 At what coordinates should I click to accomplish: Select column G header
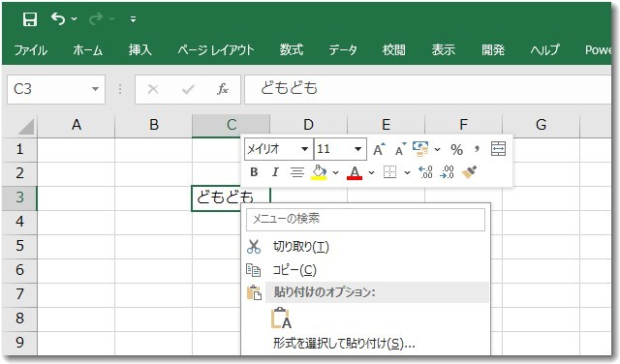pos(541,125)
